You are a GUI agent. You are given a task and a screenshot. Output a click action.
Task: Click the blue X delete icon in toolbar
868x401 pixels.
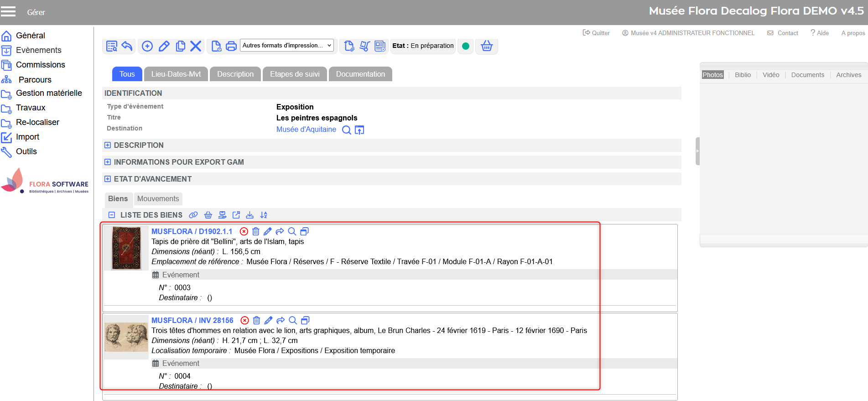tap(196, 46)
